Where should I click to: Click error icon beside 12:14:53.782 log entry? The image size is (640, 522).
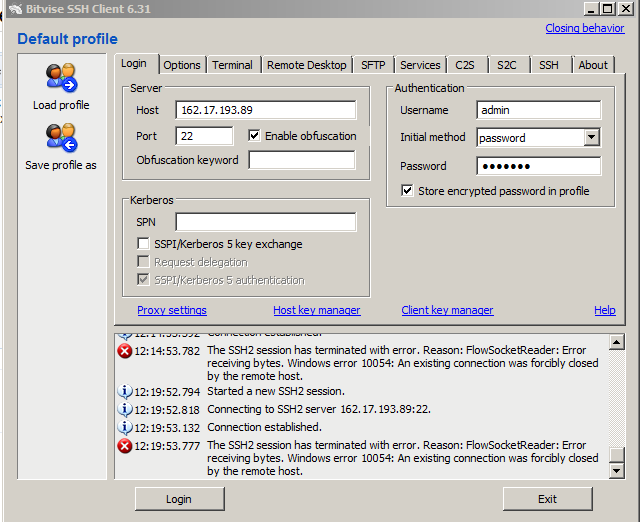coord(124,351)
